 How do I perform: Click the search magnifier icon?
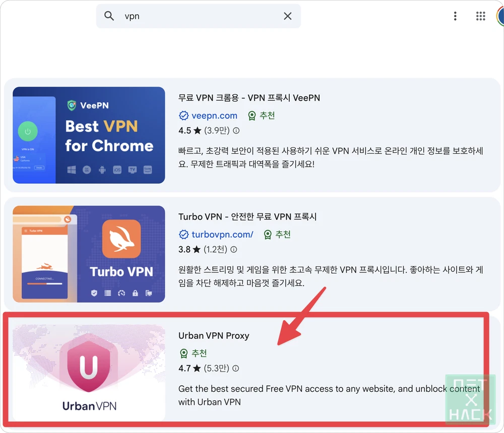tap(109, 16)
